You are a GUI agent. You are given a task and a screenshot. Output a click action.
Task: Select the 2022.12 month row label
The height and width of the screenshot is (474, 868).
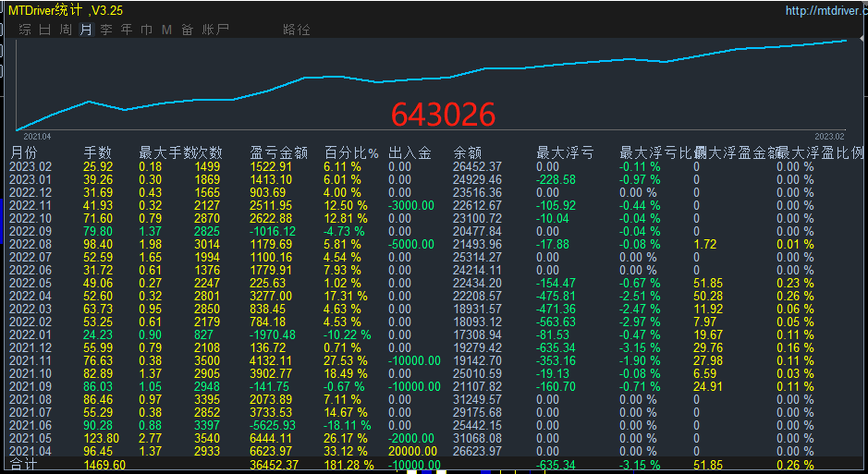[31, 192]
